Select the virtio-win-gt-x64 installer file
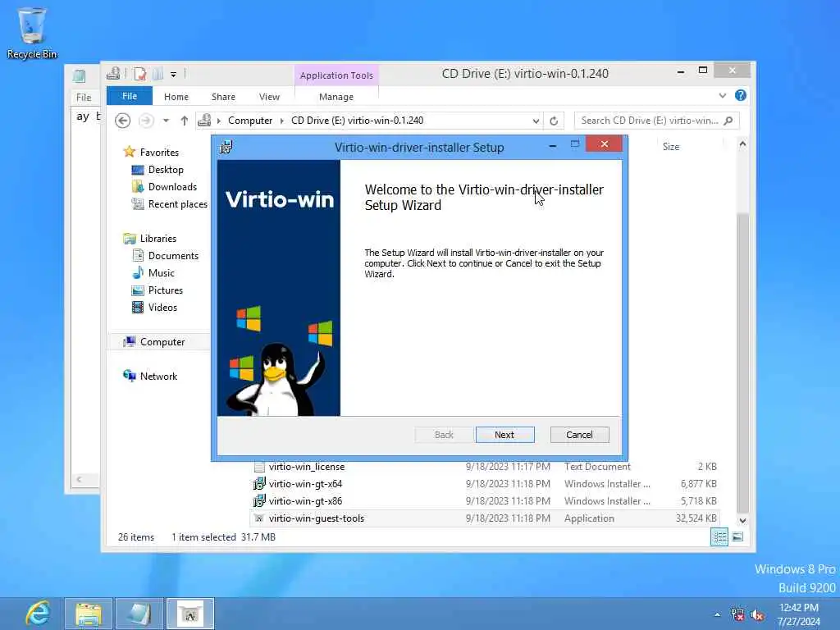Screen dimensions: 840x630 coord(305,484)
